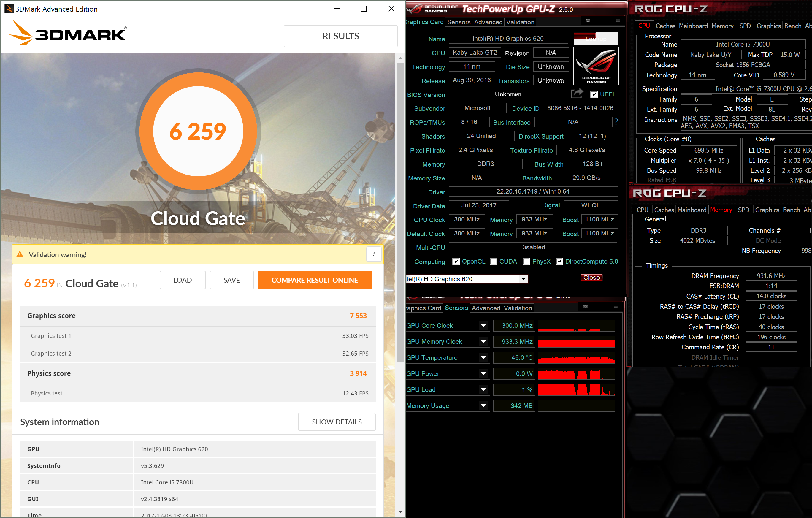Click the Core Speed 698.5 MHz value
This screenshot has height=518, width=812.
(x=708, y=151)
